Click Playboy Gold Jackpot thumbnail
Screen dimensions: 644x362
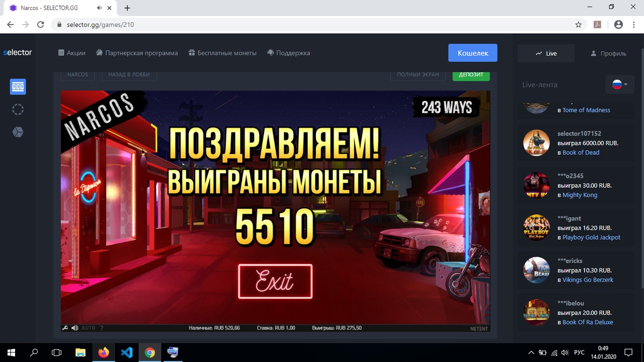[536, 228]
